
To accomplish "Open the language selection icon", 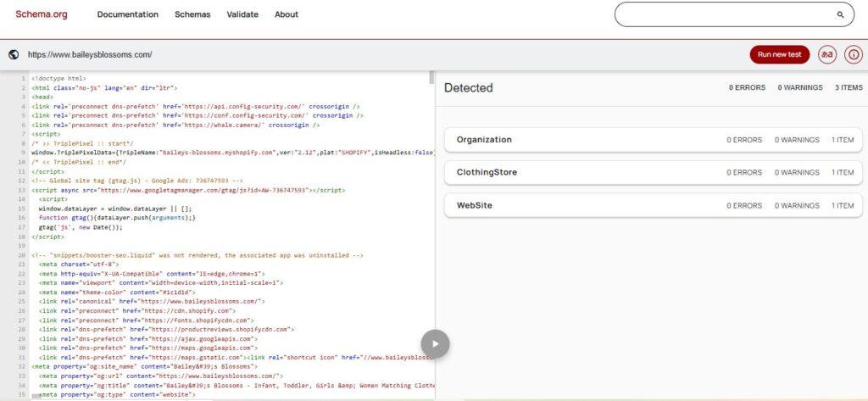I will 827,55.
